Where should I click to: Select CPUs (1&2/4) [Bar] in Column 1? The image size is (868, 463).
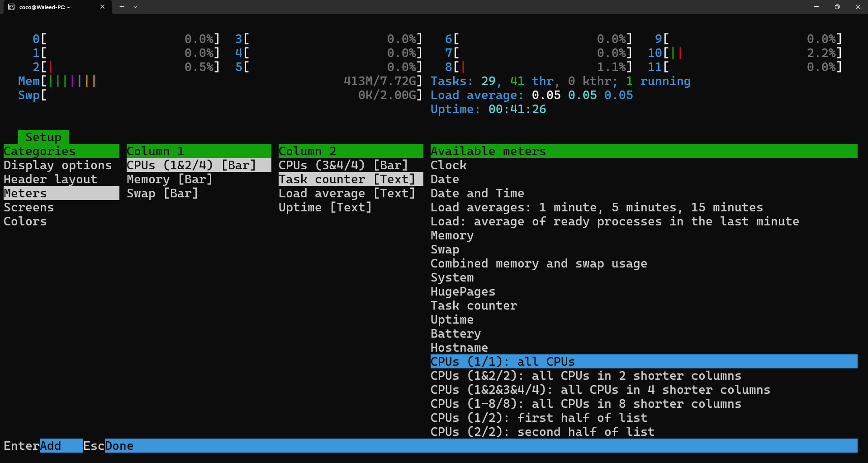click(x=190, y=165)
